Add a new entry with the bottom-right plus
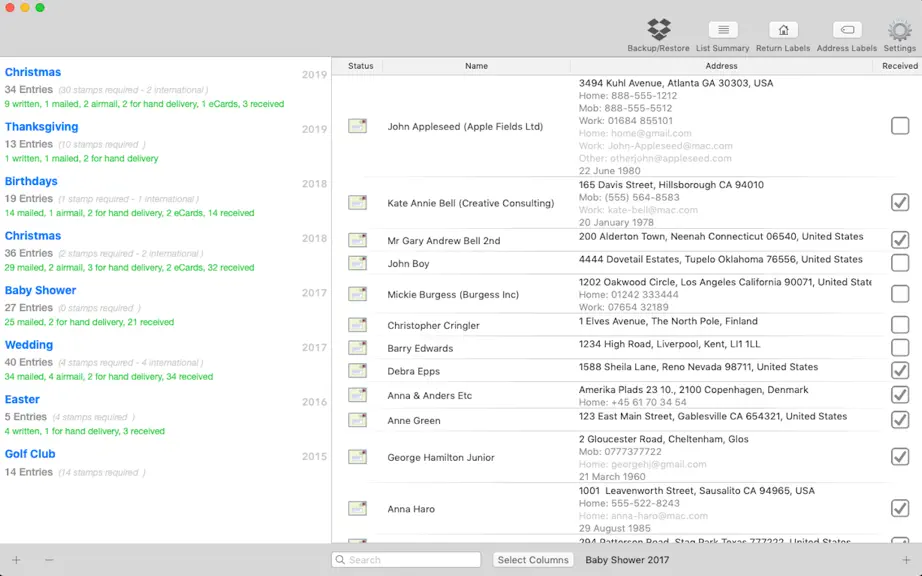922x576 pixels. [x=906, y=560]
